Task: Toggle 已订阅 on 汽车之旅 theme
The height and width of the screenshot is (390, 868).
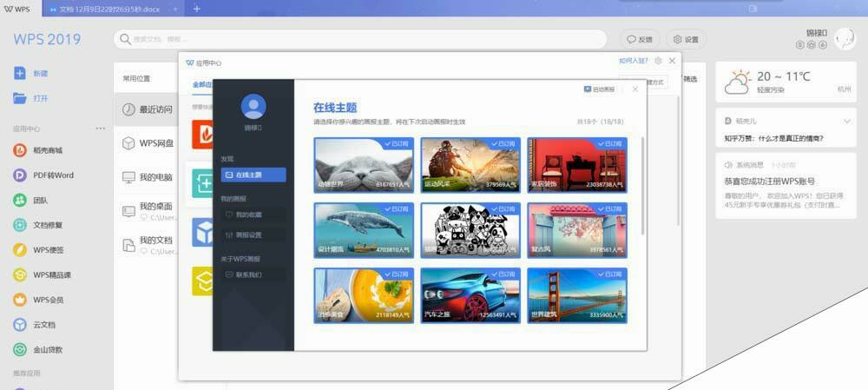Action: 503,274
